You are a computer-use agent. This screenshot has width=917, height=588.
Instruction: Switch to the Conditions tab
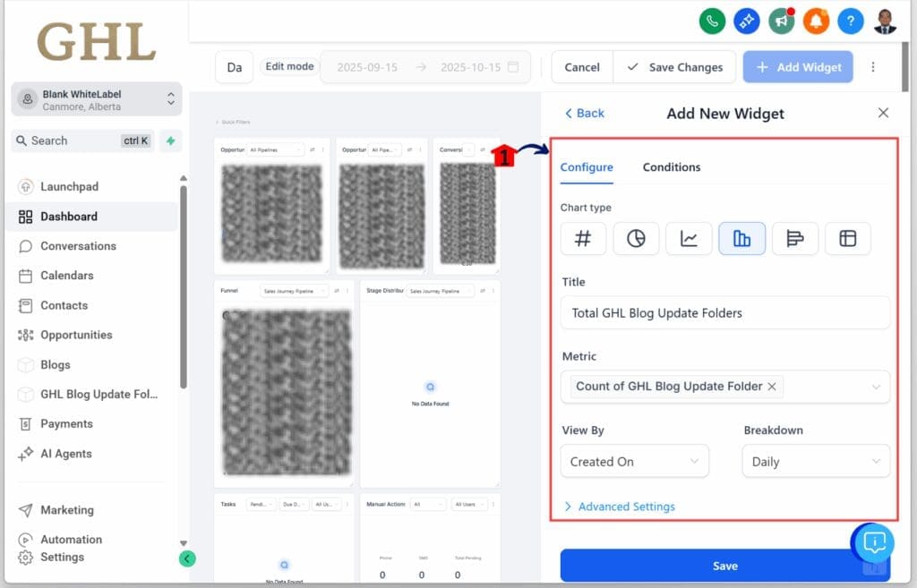(672, 167)
